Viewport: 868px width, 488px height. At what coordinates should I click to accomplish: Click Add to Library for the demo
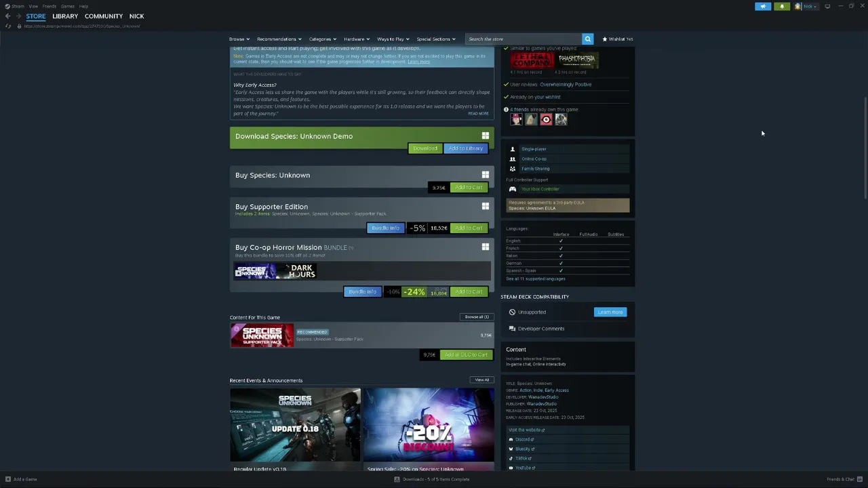pyautogui.click(x=465, y=148)
